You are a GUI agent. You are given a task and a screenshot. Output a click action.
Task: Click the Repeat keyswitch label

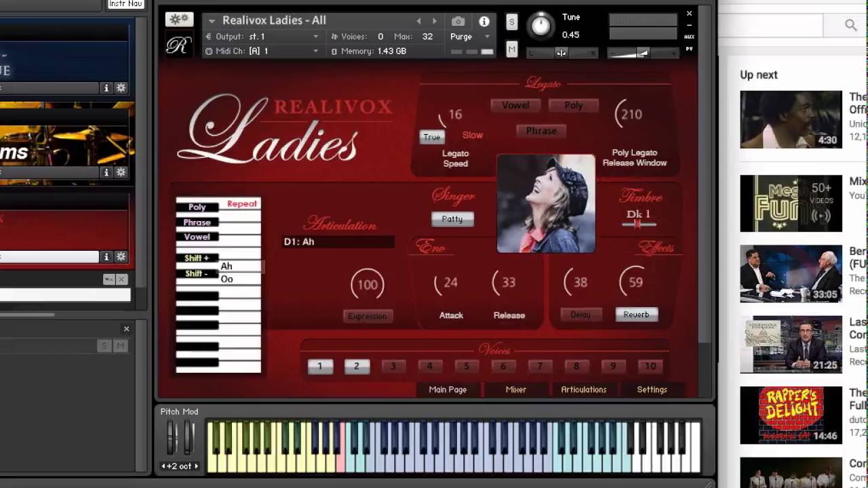click(242, 204)
